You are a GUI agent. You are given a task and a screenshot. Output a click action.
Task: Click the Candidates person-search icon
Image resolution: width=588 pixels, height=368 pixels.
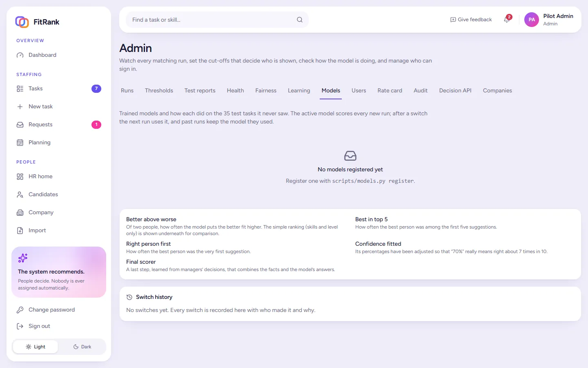(20, 195)
